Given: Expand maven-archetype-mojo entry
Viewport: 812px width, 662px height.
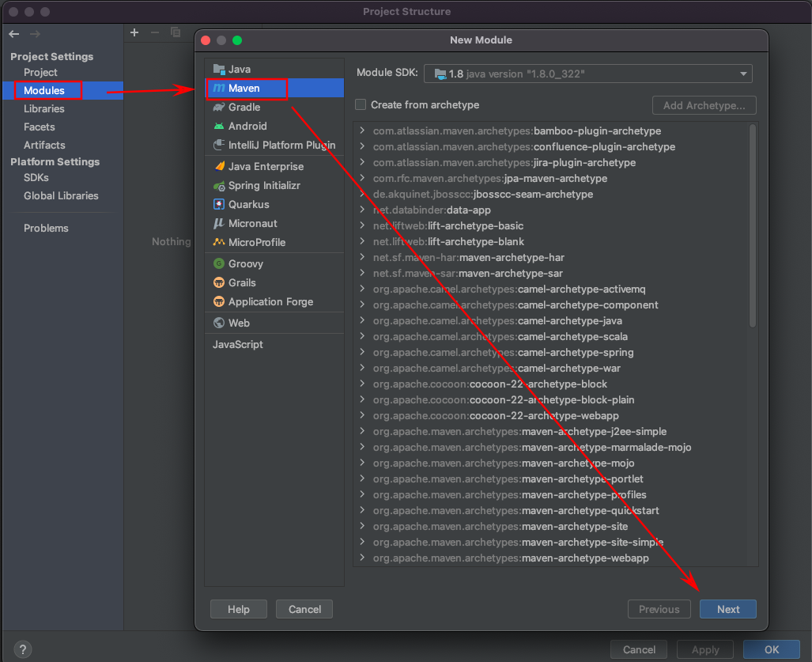Looking at the screenshot, I should pyautogui.click(x=362, y=463).
